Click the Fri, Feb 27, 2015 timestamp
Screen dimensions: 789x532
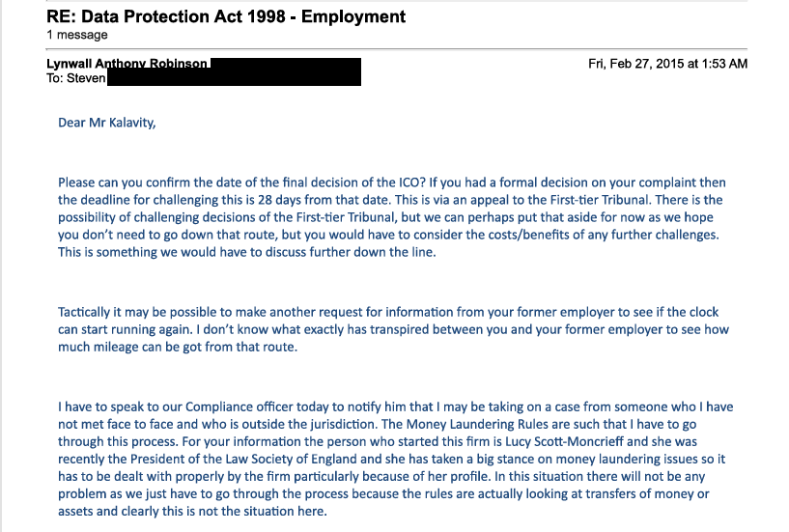point(667,64)
